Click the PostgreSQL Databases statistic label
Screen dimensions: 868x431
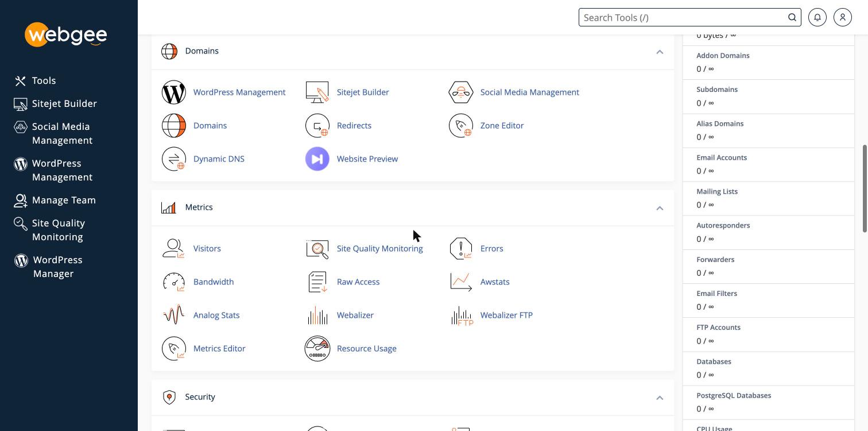point(734,395)
